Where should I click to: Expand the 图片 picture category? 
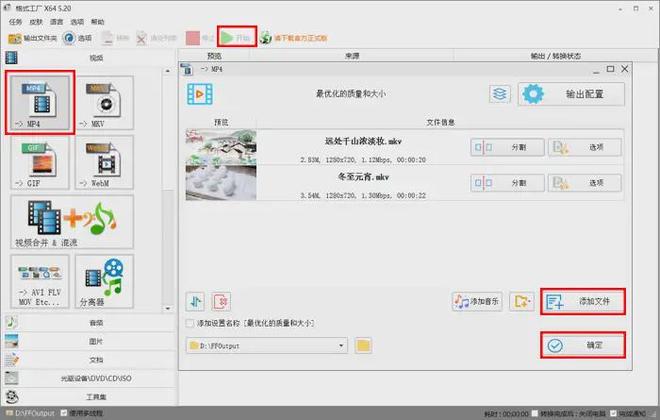(90, 341)
